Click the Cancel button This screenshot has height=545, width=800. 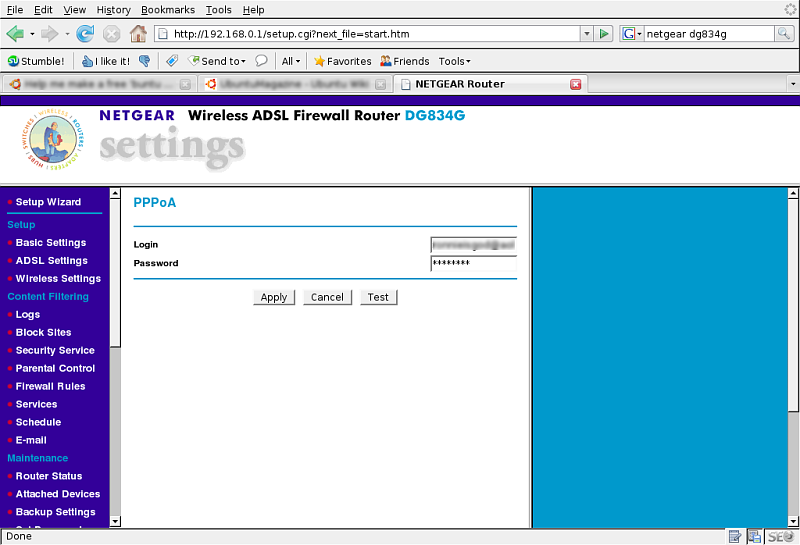tap(328, 298)
